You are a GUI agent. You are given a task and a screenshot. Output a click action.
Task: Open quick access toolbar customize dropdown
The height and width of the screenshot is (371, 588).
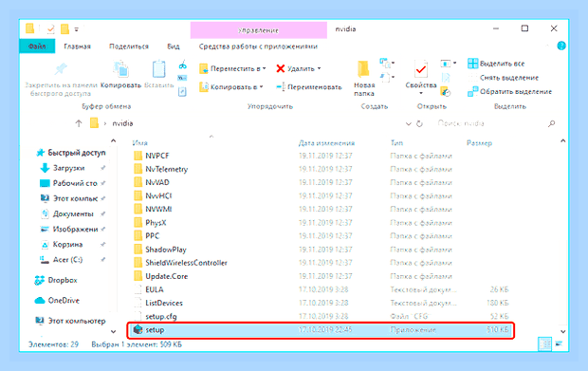[x=77, y=29]
